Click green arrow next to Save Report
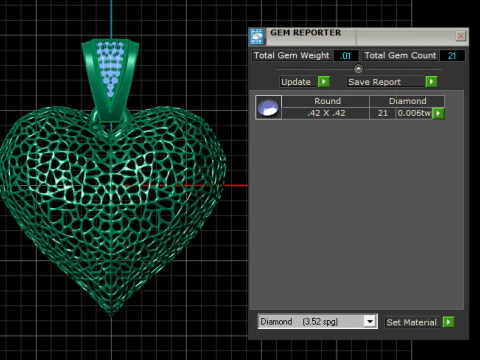 pos(431,82)
